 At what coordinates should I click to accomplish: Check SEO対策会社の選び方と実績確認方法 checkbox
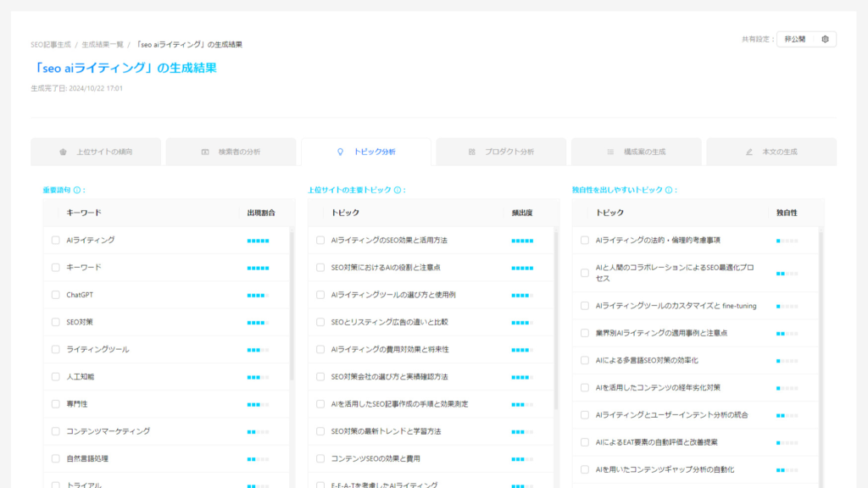click(320, 377)
